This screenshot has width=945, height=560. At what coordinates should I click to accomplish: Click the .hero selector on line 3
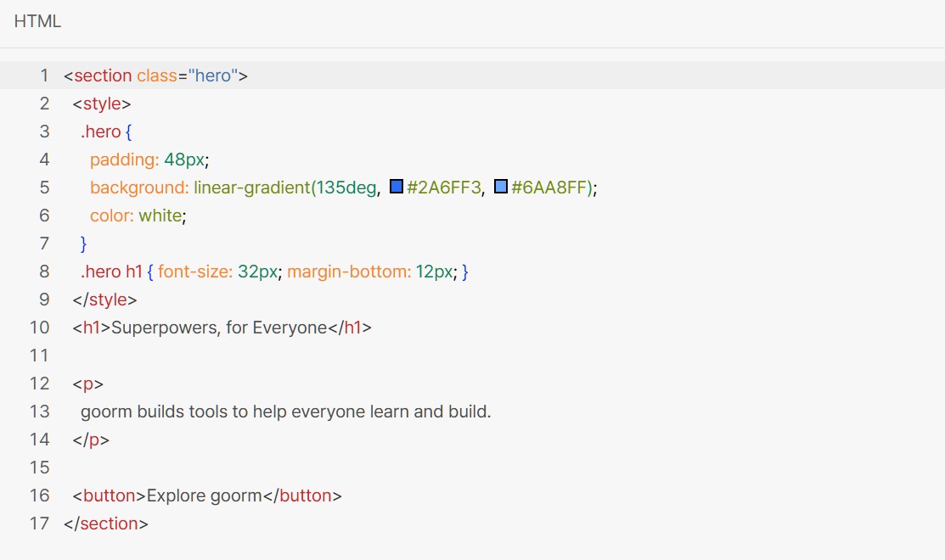point(101,132)
